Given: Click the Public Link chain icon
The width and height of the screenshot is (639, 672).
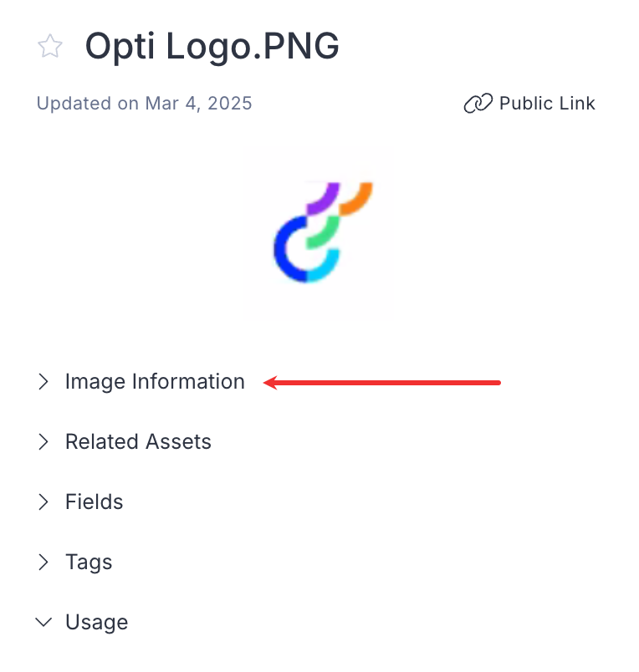Looking at the screenshot, I should pos(476,103).
